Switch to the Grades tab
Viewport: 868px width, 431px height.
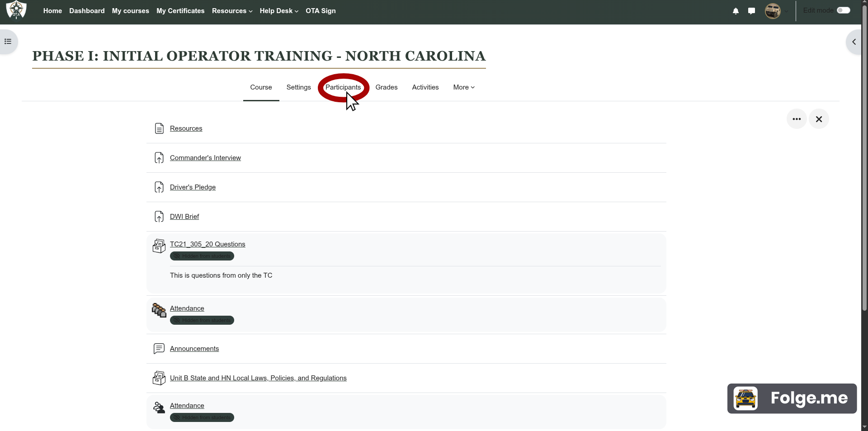387,87
